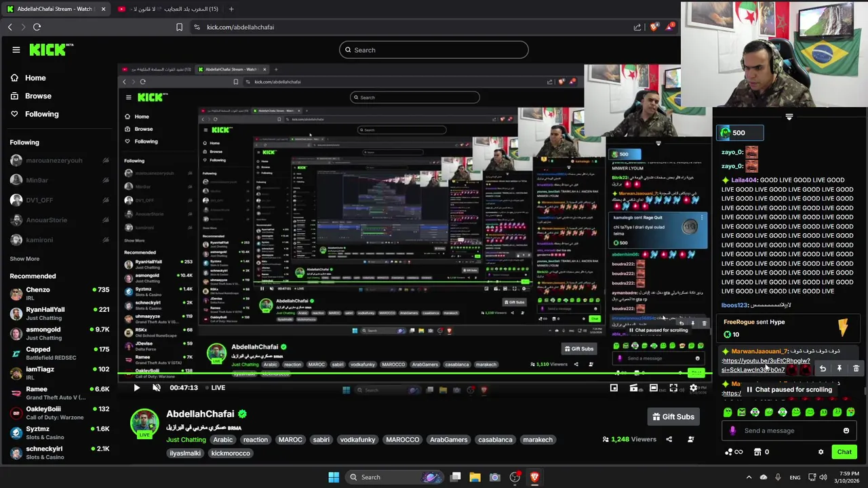
Task: Open AbdellahChafai channel avatar
Action: tap(144, 423)
